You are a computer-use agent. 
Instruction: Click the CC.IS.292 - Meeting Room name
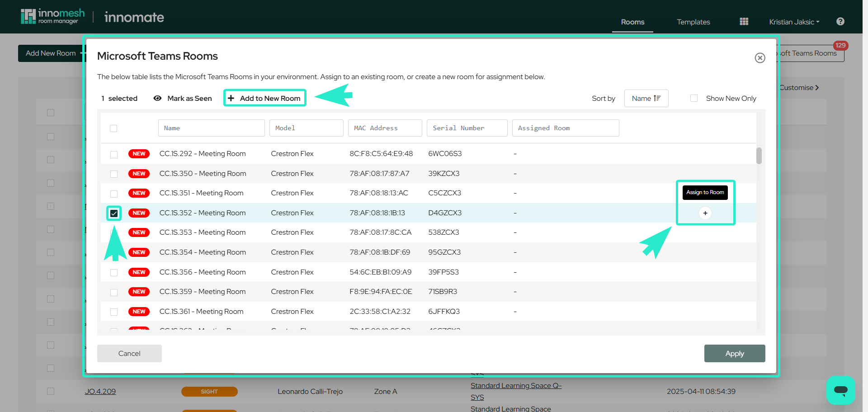click(203, 154)
